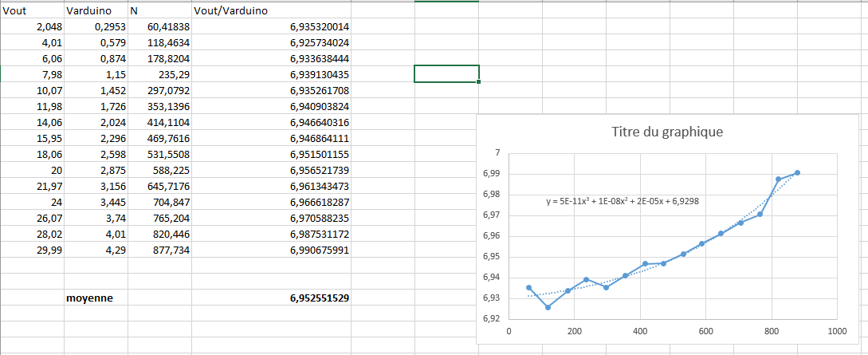Select cell containing 6,06

32,58
